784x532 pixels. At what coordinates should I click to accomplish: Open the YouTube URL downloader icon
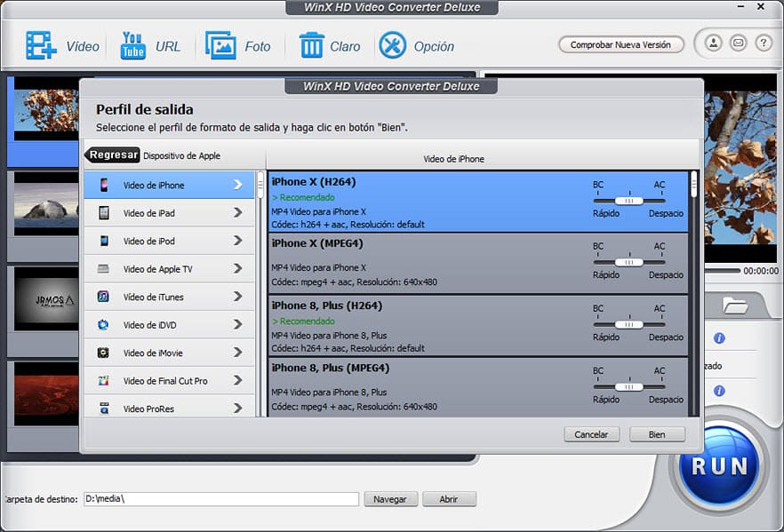point(133,45)
